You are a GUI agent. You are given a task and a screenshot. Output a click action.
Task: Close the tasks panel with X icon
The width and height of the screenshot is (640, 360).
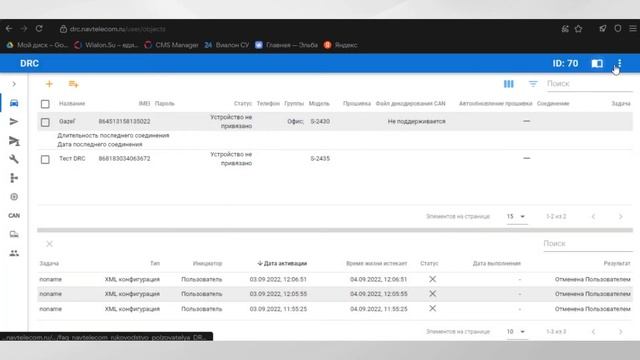49,244
